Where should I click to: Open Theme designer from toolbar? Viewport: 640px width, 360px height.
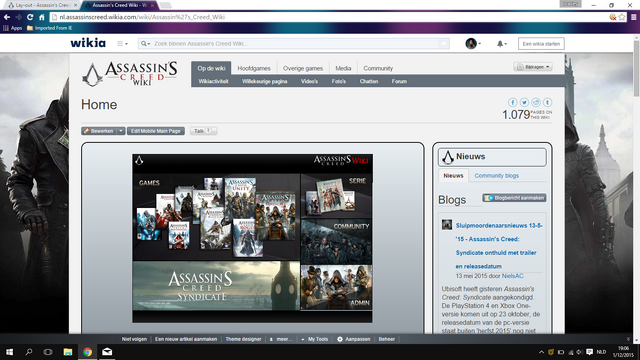click(x=243, y=339)
